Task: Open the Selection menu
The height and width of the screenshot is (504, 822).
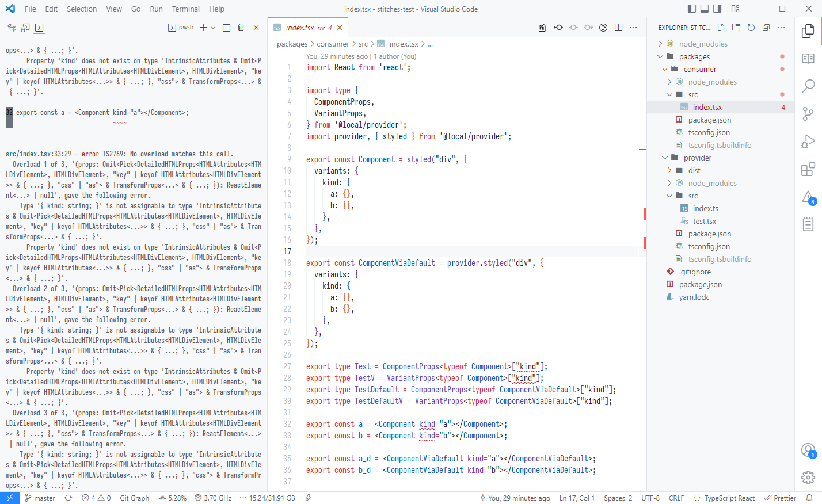Action: click(x=82, y=9)
